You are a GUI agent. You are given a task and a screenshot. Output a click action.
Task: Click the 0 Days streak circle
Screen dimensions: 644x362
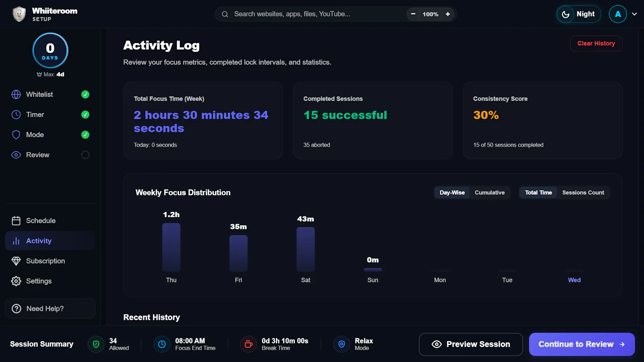click(50, 51)
